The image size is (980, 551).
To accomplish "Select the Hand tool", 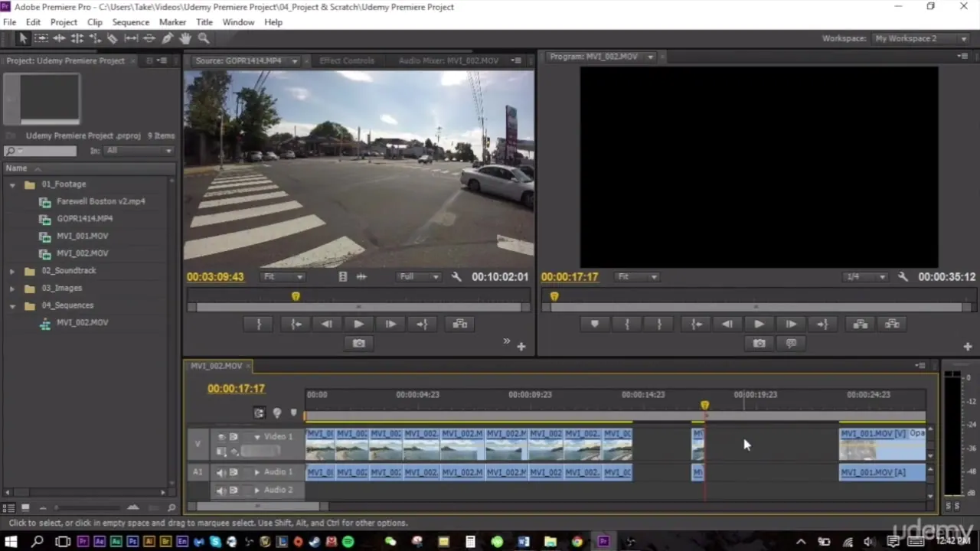I will (x=185, y=38).
